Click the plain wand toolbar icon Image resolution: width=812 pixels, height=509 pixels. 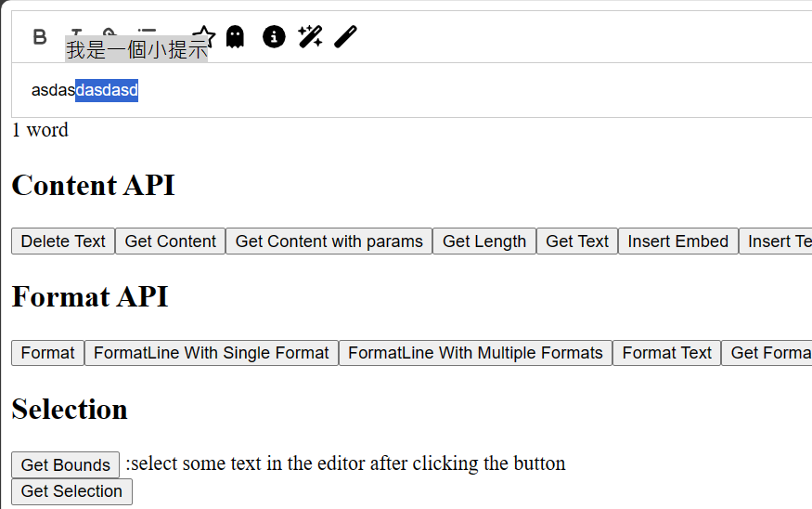[345, 37]
